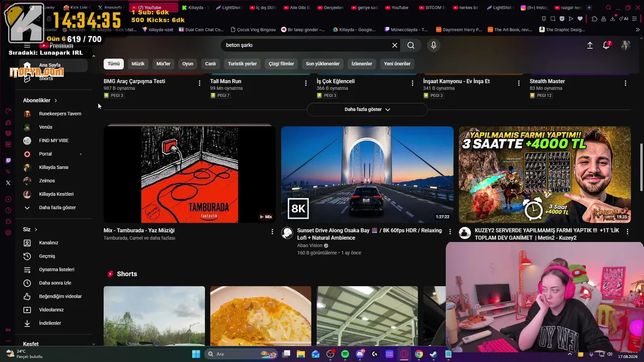Select the 'Müzik' filter chip
The height and width of the screenshot is (362, 644).
(x=138, y=64)
